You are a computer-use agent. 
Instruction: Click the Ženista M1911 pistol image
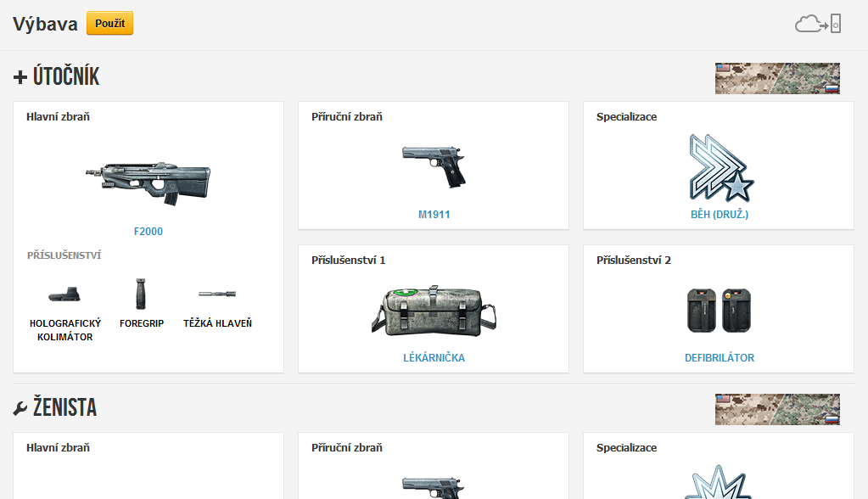(433, 487)
